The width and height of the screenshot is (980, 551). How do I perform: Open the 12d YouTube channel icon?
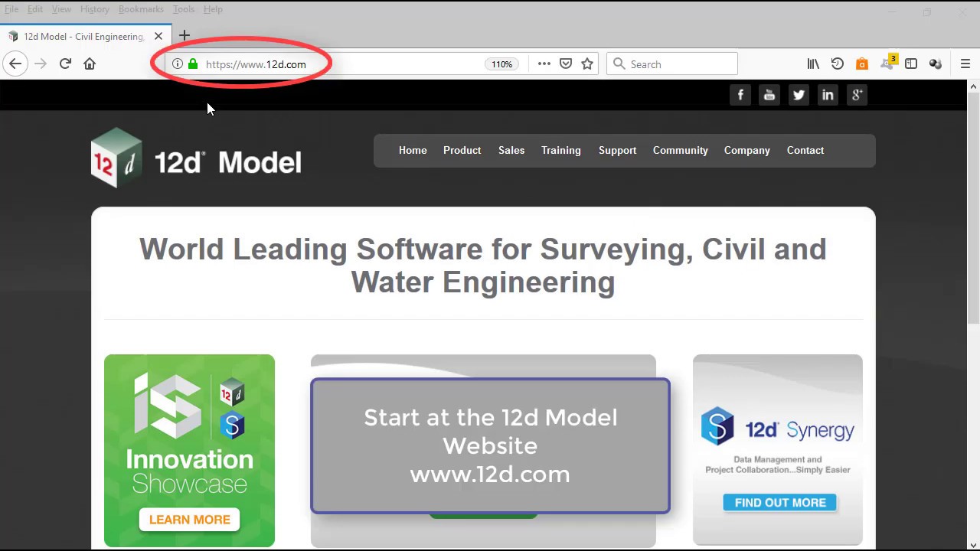coord(769,95)
